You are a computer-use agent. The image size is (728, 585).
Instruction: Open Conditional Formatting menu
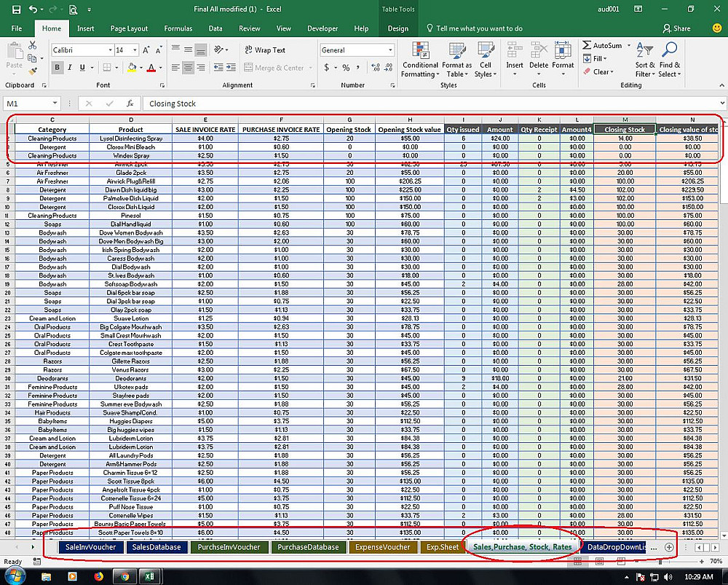[420, 60]
